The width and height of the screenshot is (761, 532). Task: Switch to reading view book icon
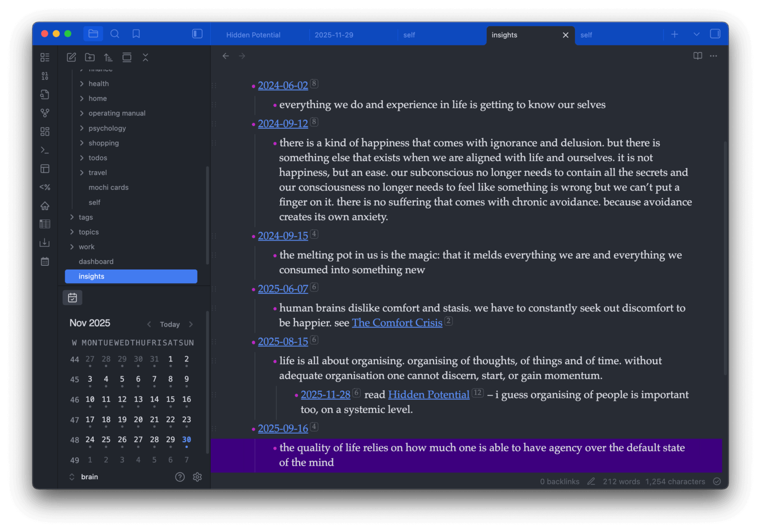698,56
